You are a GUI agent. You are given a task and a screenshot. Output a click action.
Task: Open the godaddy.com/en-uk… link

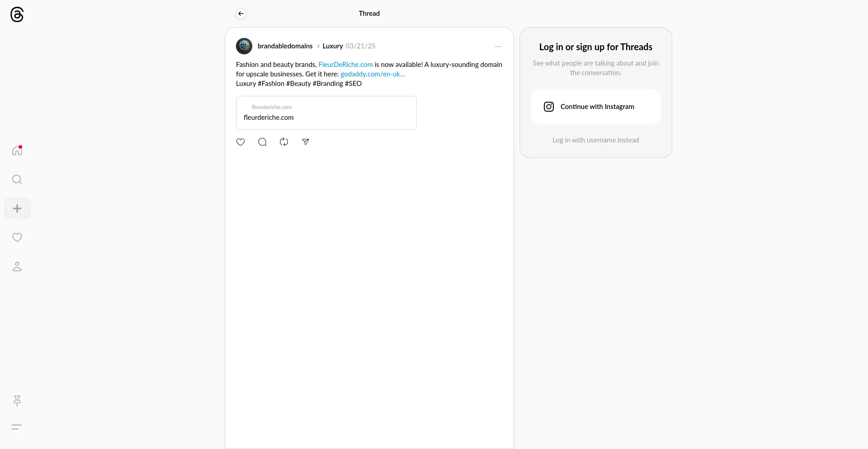coord(373,74)
